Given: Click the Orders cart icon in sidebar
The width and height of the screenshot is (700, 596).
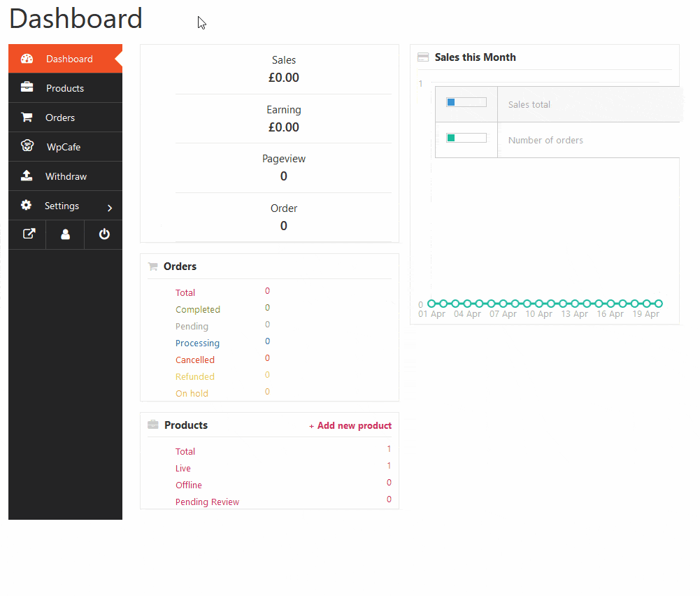Looking at the screenshot, I should [27, 117].
